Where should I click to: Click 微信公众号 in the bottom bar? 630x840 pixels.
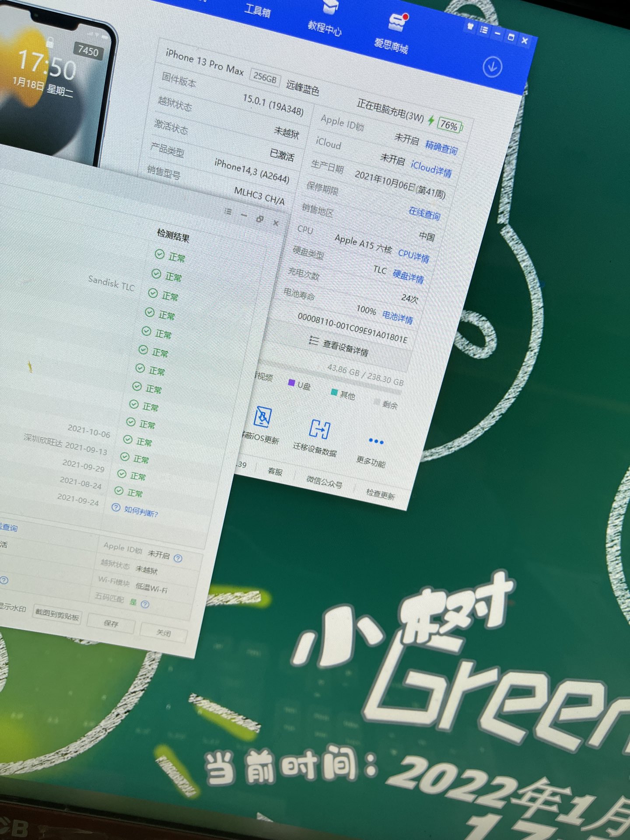324,482
